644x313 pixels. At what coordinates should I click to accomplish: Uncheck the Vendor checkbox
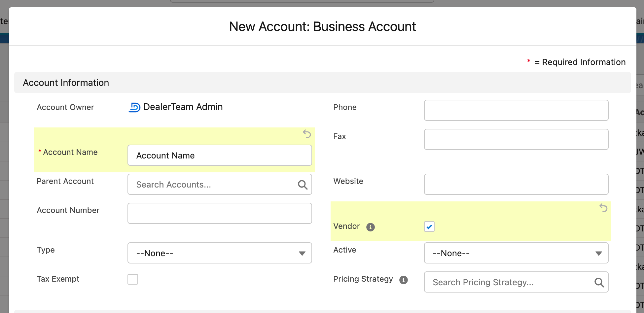[429, 226]
